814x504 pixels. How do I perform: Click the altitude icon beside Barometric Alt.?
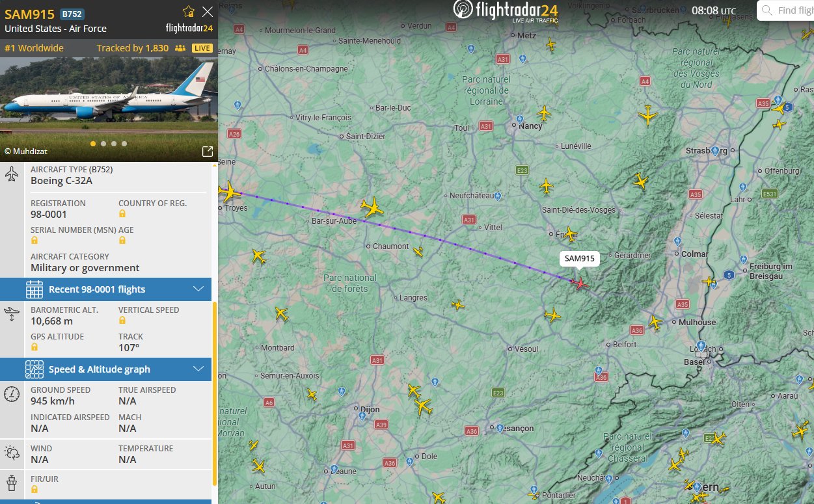click(12, 315)
